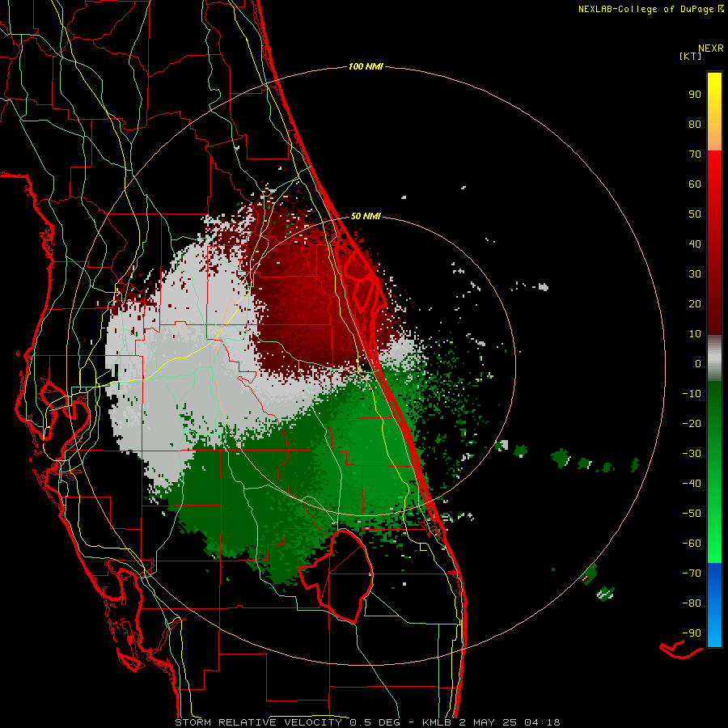728x728 pixels.
Task: Click the 30 value on the velocity scale
Action: click(695, 274)
